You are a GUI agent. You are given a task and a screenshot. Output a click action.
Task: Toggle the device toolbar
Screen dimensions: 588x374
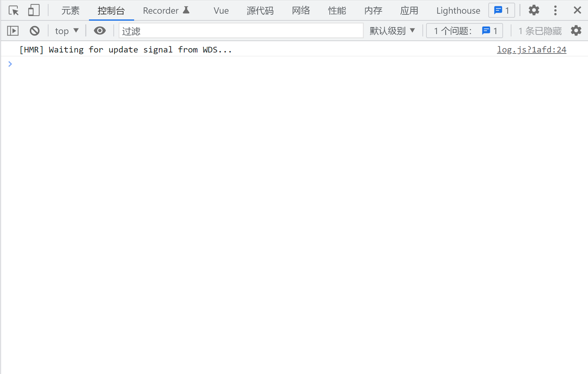pos(34,10)
